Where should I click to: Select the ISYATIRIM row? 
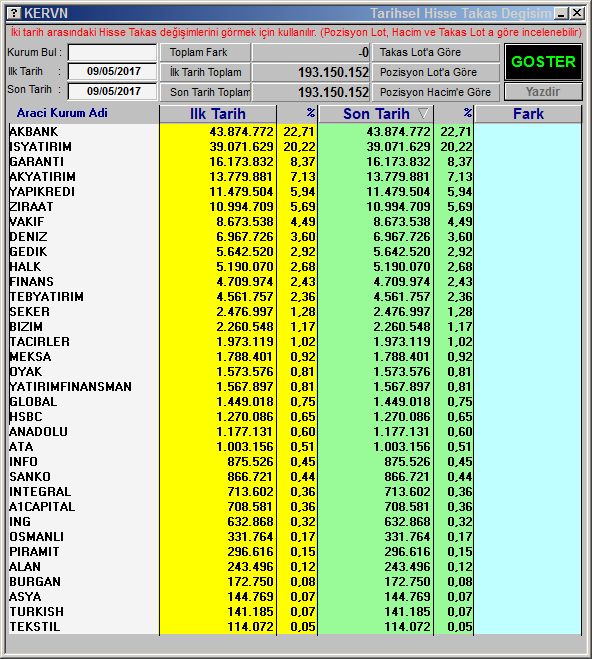click(295, 147)
